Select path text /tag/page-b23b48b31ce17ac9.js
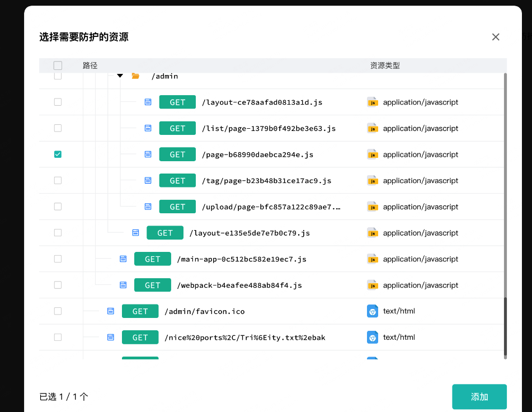This screenshot has height=412, width=532. [266, 181]
